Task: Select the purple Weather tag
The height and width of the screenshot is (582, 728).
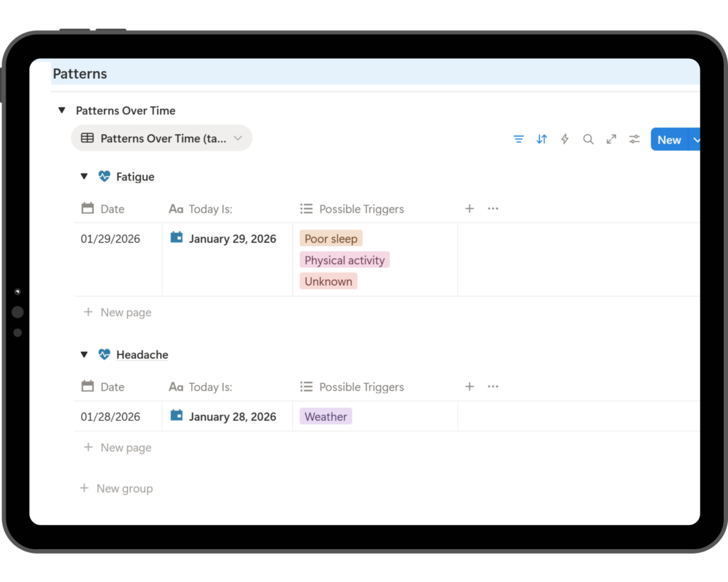Action: [326, 416]
